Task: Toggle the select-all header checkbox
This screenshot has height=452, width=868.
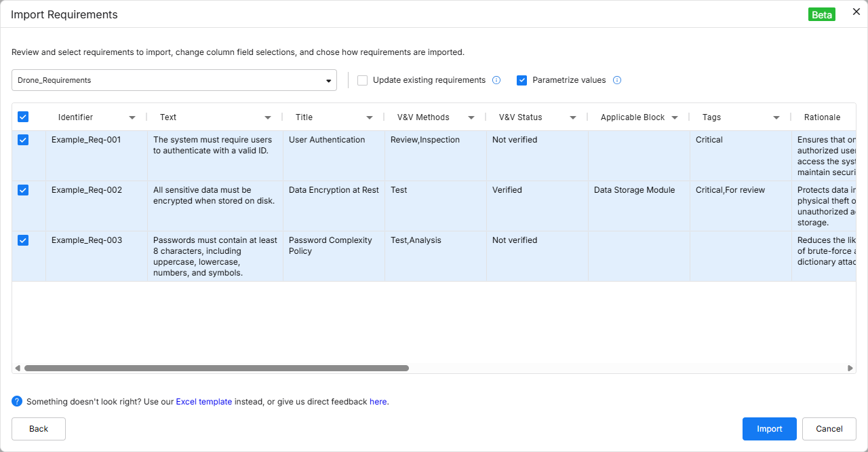Action: click(x=23, y=117)
